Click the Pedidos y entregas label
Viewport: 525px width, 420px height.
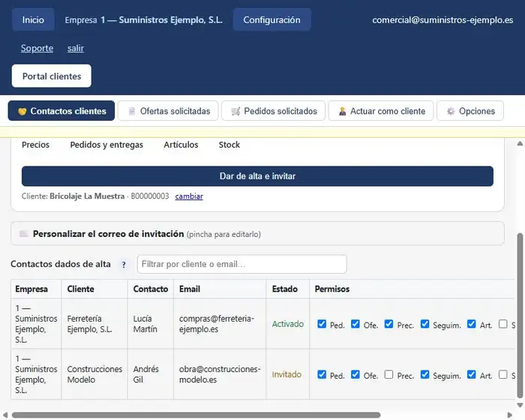pos(106,145)
